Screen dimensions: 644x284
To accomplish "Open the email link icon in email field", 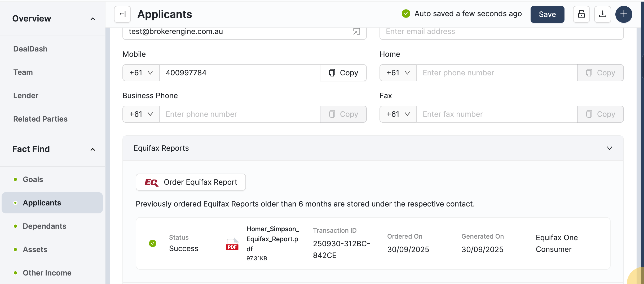I will tap(356, 32).
